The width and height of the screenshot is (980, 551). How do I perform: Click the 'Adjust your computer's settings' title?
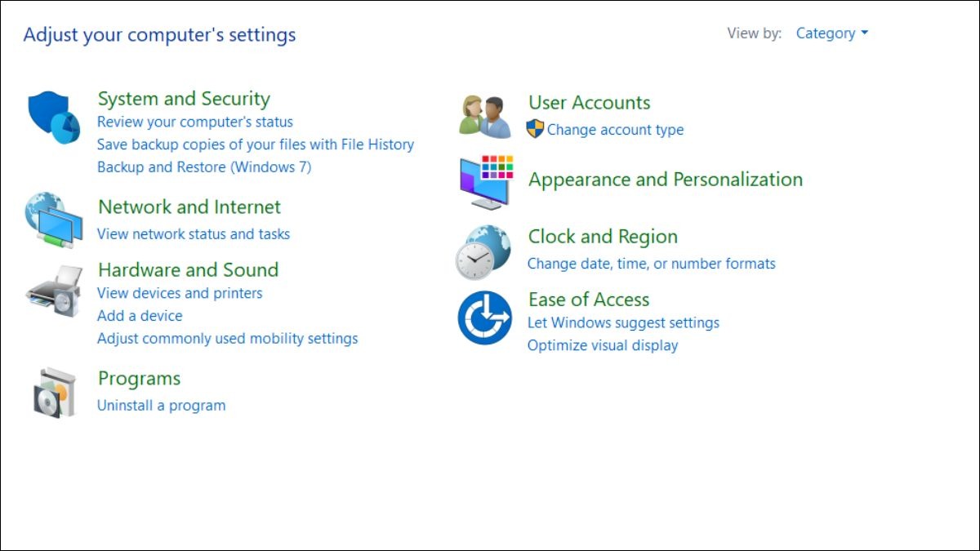(x=160, y=35)
